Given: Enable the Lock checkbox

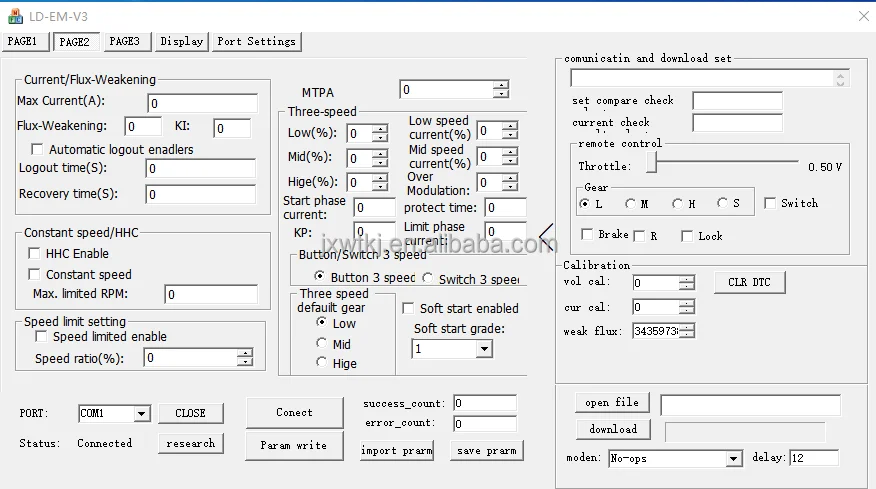Looking at the screenshot, I should coord(687,236).
